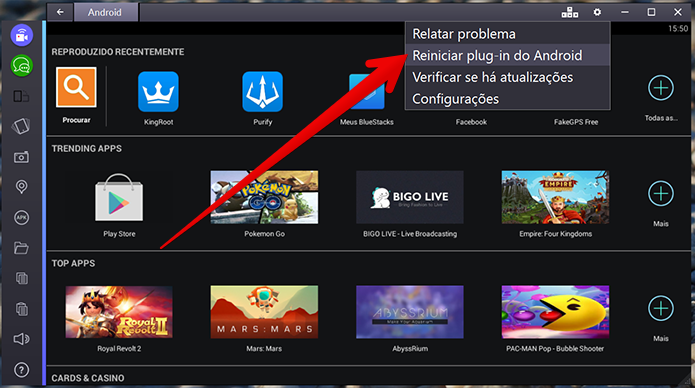The height and width of the screenshot is (388, 695).
Task: Launch the KingRoot app
Action: coord(158,92)
